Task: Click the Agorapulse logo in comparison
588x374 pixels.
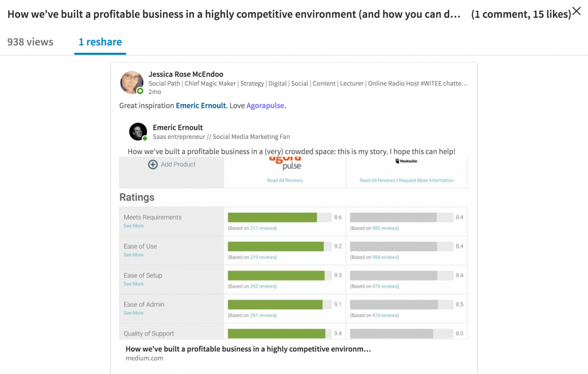Action: coord(285,163)
